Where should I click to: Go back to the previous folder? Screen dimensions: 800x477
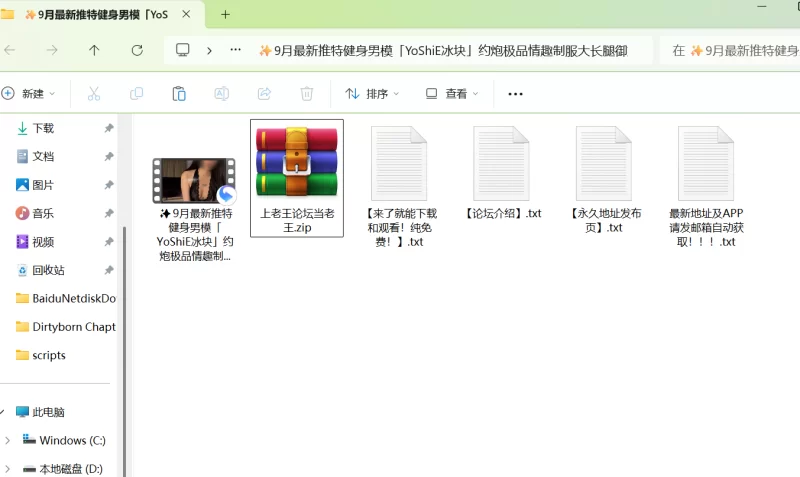(x=10, y=50)
